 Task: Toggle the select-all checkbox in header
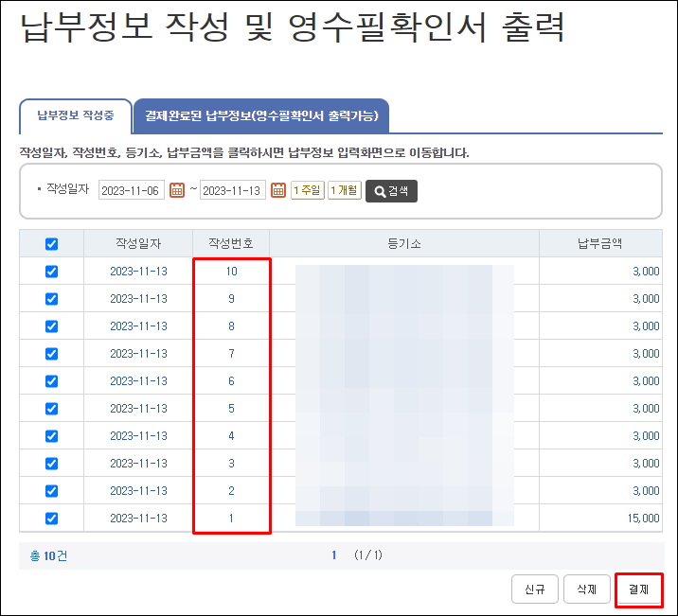[52, 243]
